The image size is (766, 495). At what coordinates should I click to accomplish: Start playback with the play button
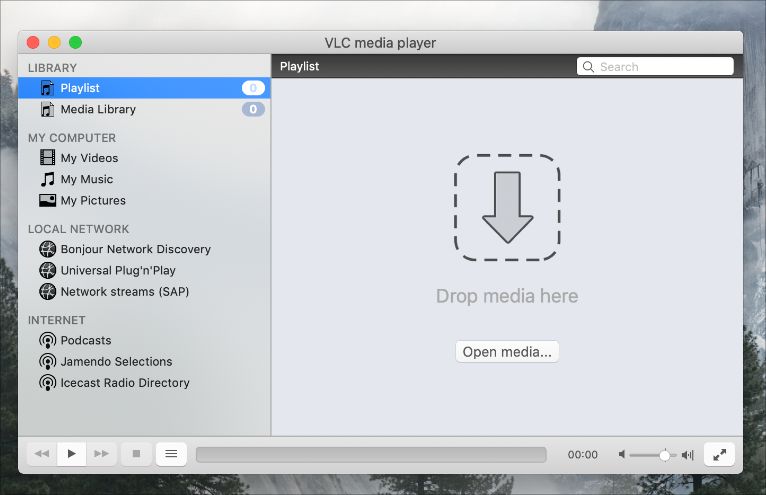[71, 454]
